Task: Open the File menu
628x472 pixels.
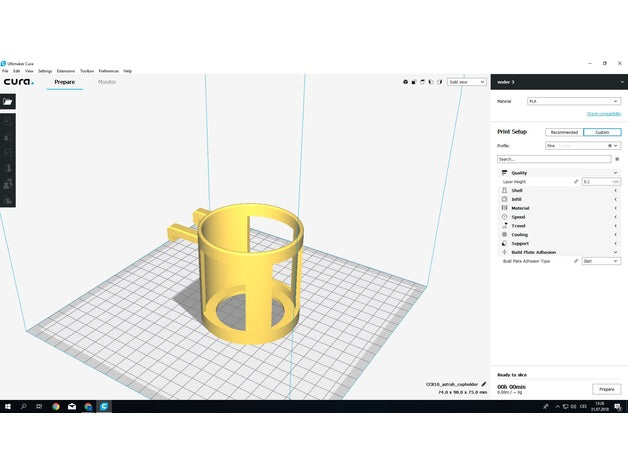Action: (5, 71)
